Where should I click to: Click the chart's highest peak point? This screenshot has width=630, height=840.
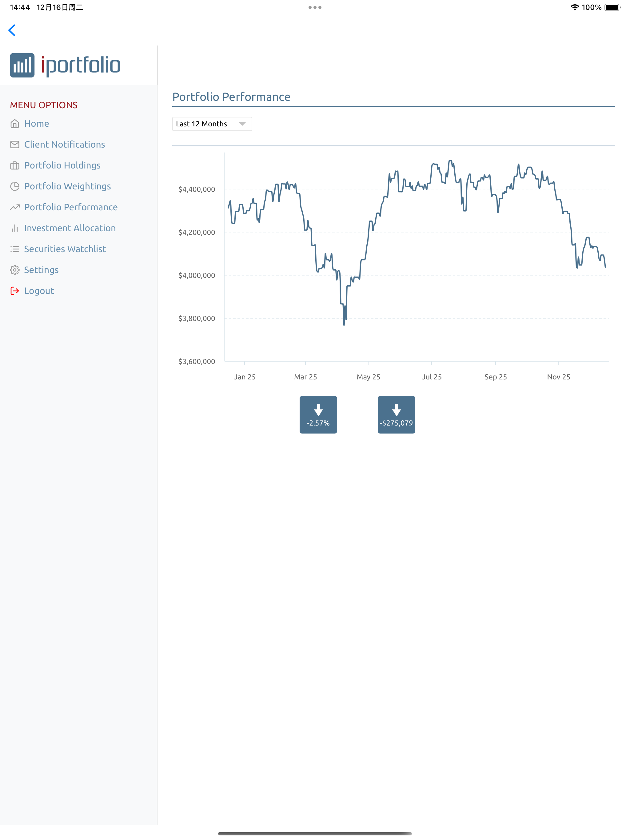451,161
